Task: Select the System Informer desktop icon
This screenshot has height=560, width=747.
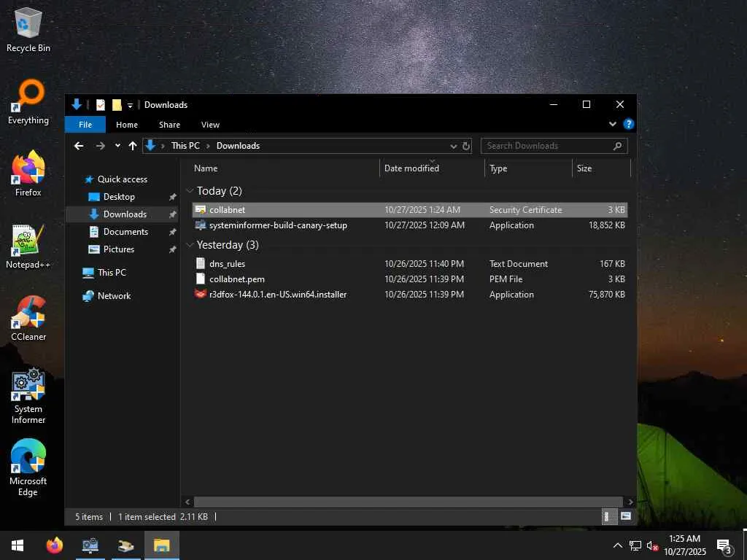Action: [x=28, y=386]
